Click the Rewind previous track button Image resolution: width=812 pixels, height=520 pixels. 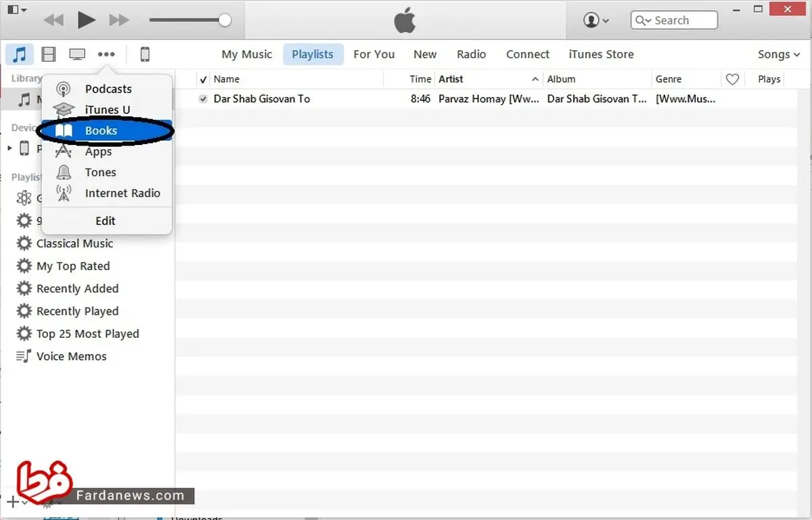(53, 20)
